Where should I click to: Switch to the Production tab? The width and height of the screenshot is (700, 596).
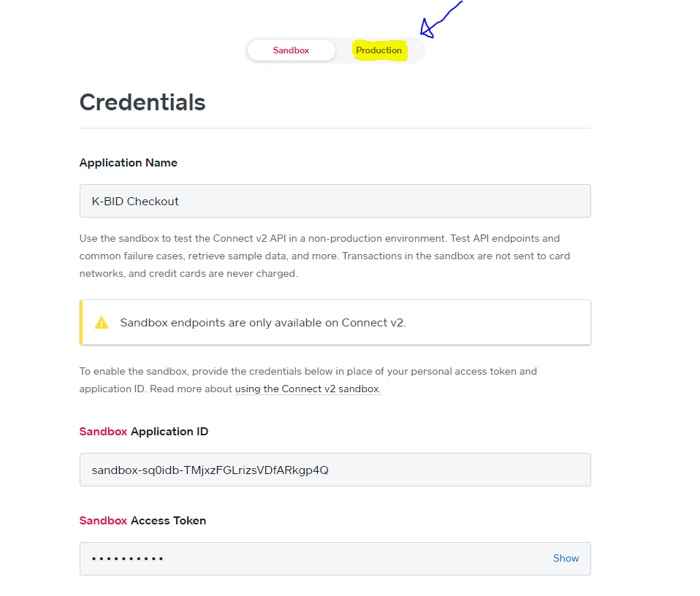pyautogui.click(x=378, y=50)
